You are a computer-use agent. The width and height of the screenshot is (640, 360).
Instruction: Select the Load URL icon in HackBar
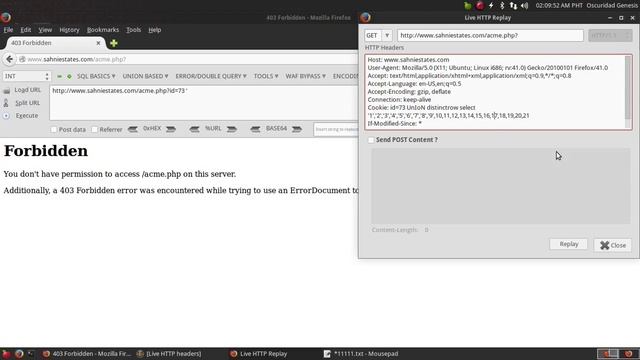[7, 90]
